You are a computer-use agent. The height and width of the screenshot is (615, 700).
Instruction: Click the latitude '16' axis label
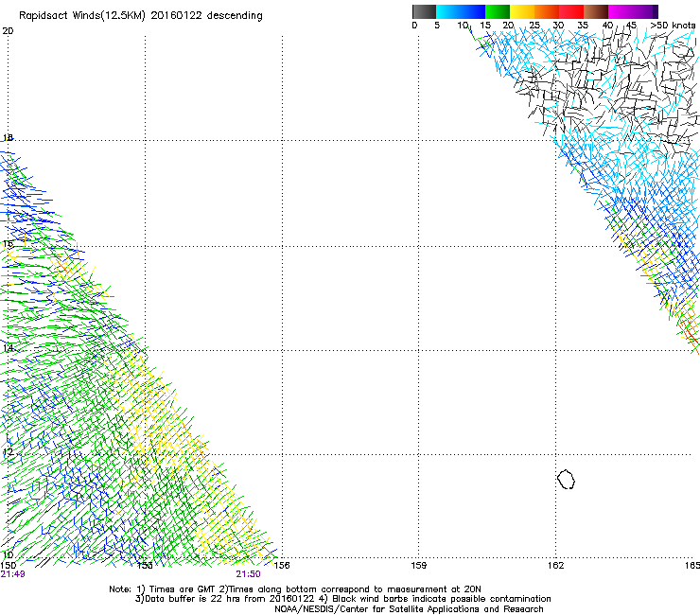pyautogui.click(x=8, y=244)
